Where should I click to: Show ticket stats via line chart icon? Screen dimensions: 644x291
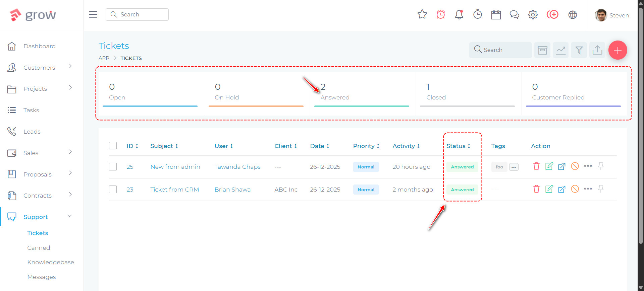point(560,50)
